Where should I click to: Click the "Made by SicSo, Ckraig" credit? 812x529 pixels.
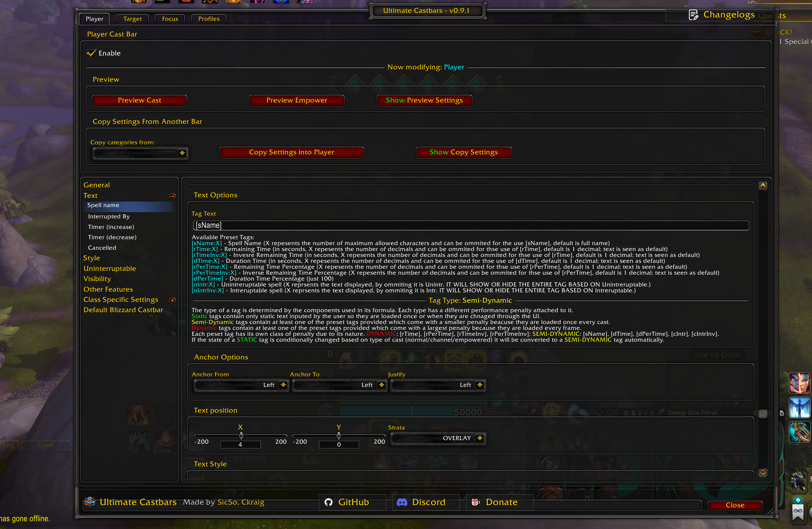[224, 502]
